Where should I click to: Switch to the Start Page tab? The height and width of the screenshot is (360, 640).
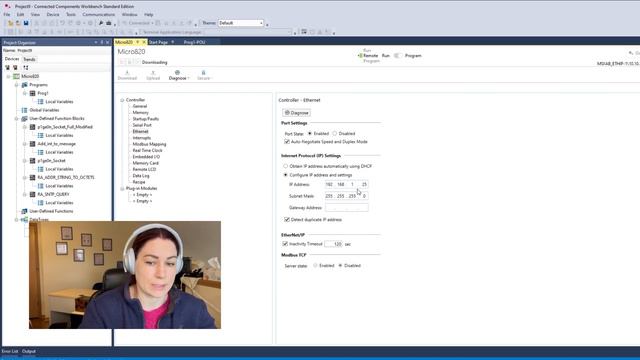click(x=158, y=42)
